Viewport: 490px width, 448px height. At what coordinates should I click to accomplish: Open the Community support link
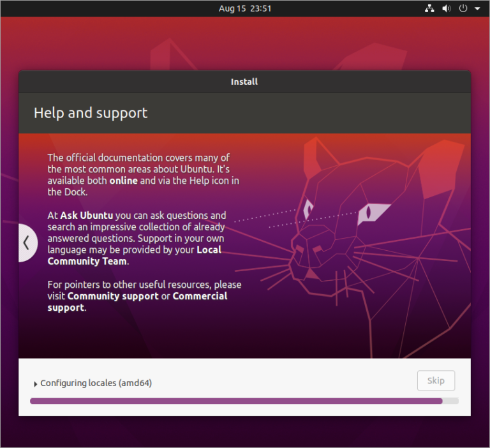(113, 296)
